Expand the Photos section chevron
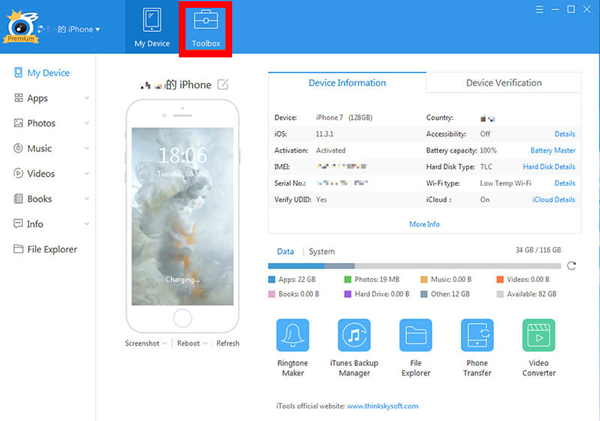The height and width of the screenshot is (421, 600). [87, 123]
